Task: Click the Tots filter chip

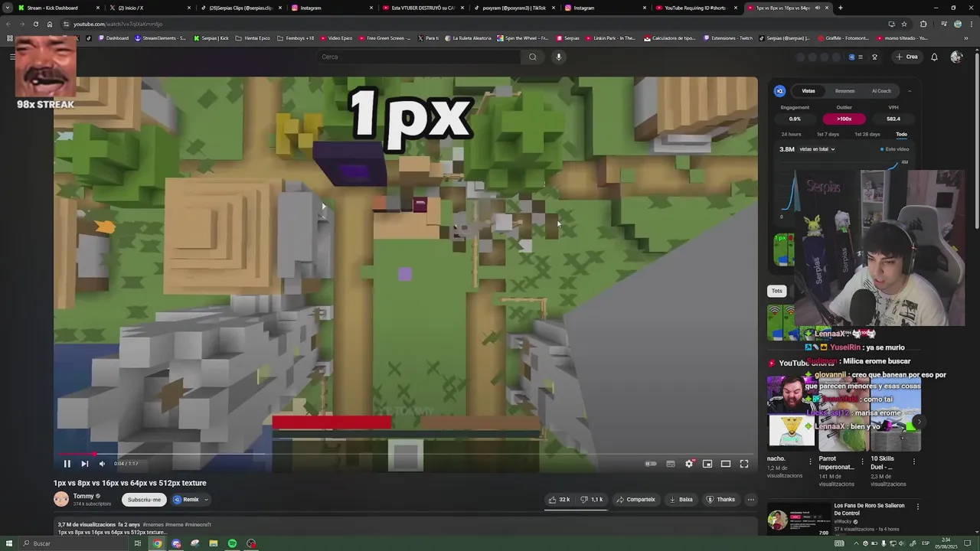Action: (x=777, y=291)
